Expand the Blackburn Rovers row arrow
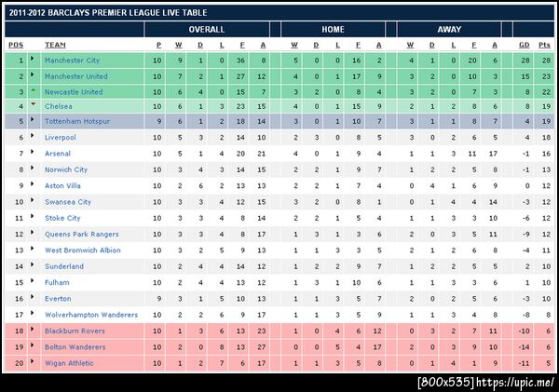Image resolution: width=559 pixels, height=392 pixels. tap(34, 331)
